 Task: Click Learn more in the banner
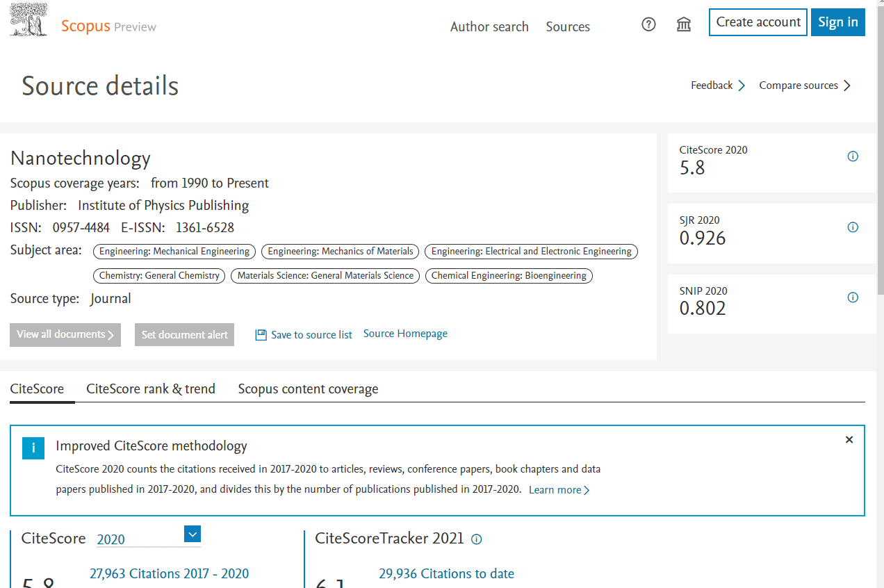[x=559, y=490]
